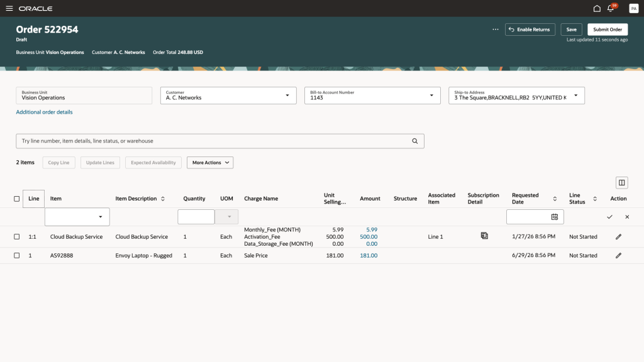Viewport: 644px width, 362px height.
Task: Open the Bill-to Account Number dropdown
Action: click(431, 96)
